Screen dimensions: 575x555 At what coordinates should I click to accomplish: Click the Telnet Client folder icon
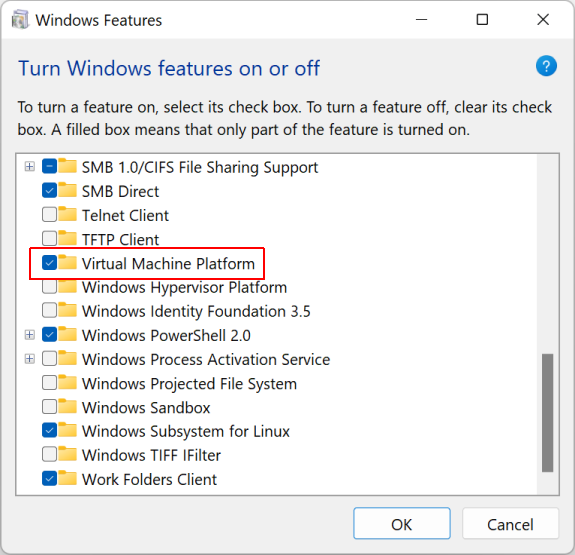(67, 214)
